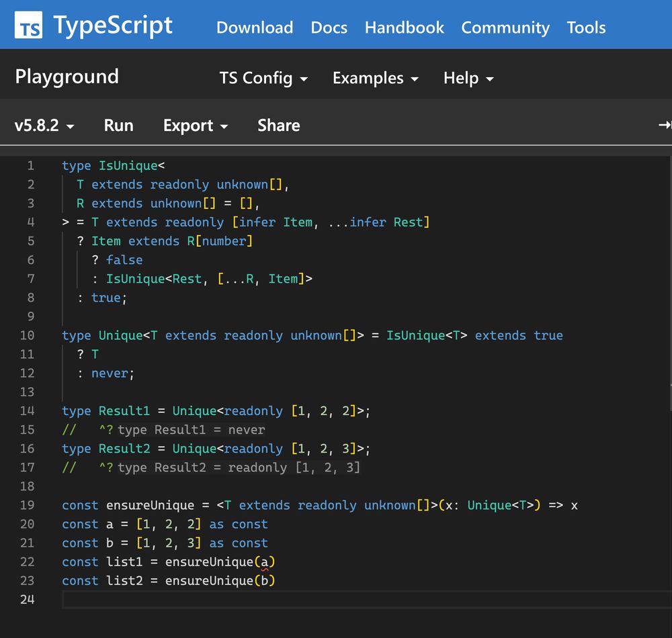This screenshot has height=638, width=672.
Task: Open the v5.8.2 version selector
Action: point(44,126)
